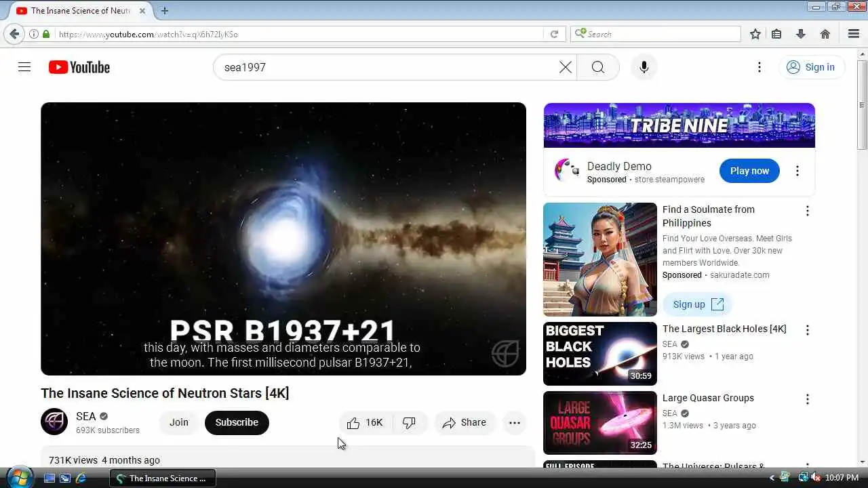Click the 10:07 PM taskbar clock
868x488 pixels.
coord(842,478)
